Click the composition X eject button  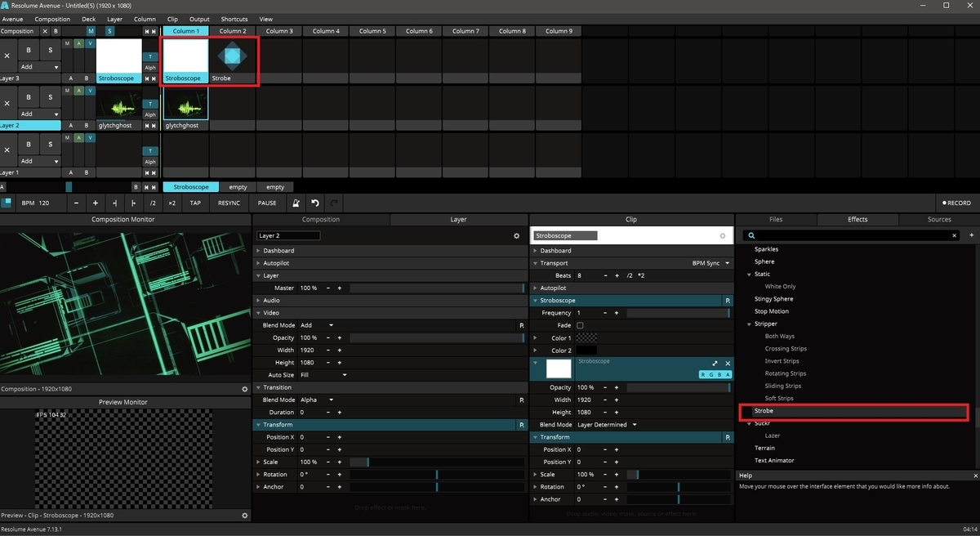[45, 31]
